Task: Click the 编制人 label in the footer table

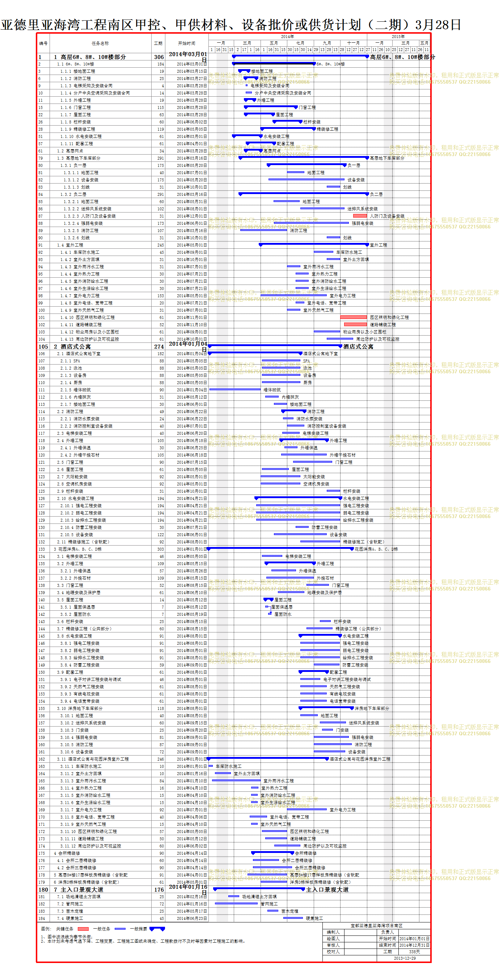Action: tap(334, 933)
